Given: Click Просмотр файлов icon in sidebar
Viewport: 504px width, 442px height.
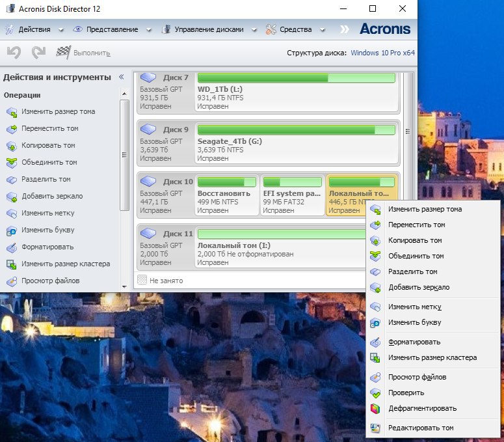Looking at the screenshot, I should [x=12, y=281].
